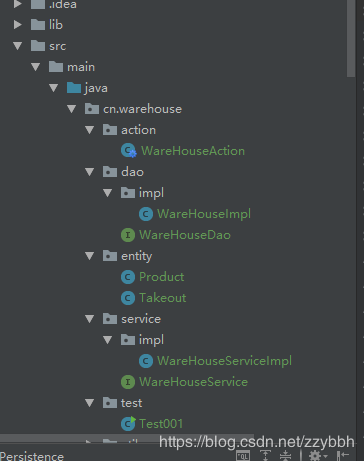Click the project tree vertical scrollbar
The height and width of the screenshot is (461, 364).
pos(351,38)
